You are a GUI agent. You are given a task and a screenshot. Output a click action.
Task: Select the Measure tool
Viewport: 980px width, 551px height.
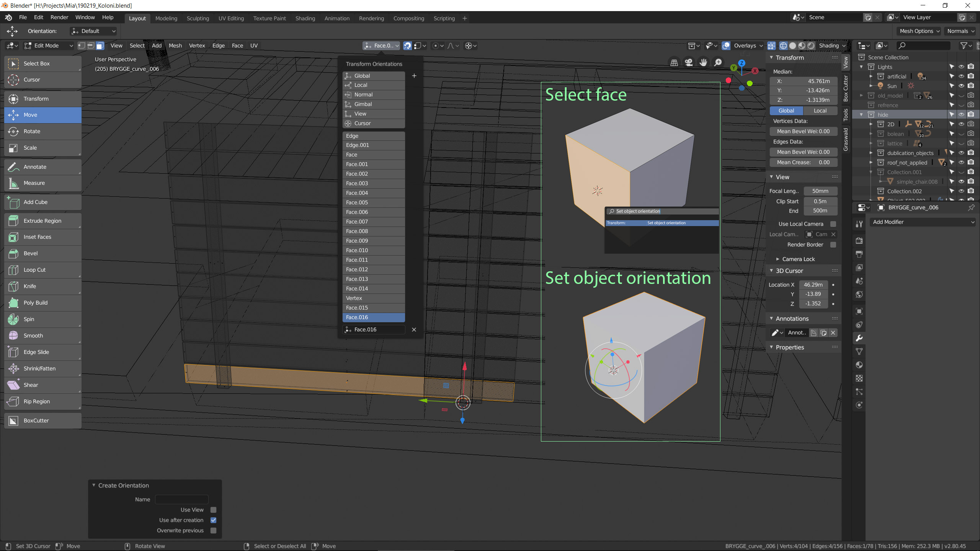(43, 183)
